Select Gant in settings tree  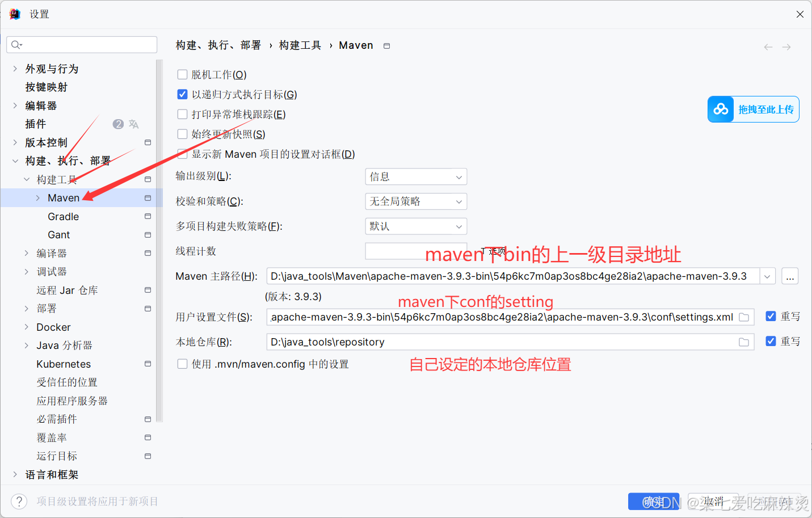59,235
